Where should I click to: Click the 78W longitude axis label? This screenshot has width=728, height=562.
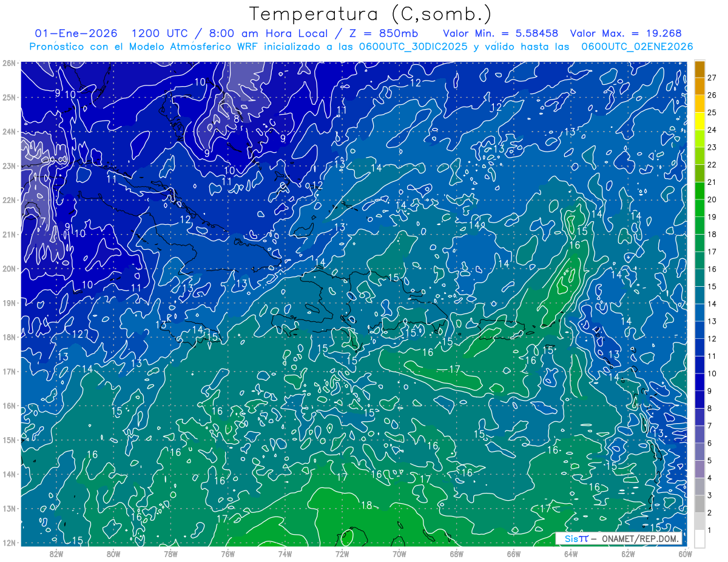tap(170, 554)
